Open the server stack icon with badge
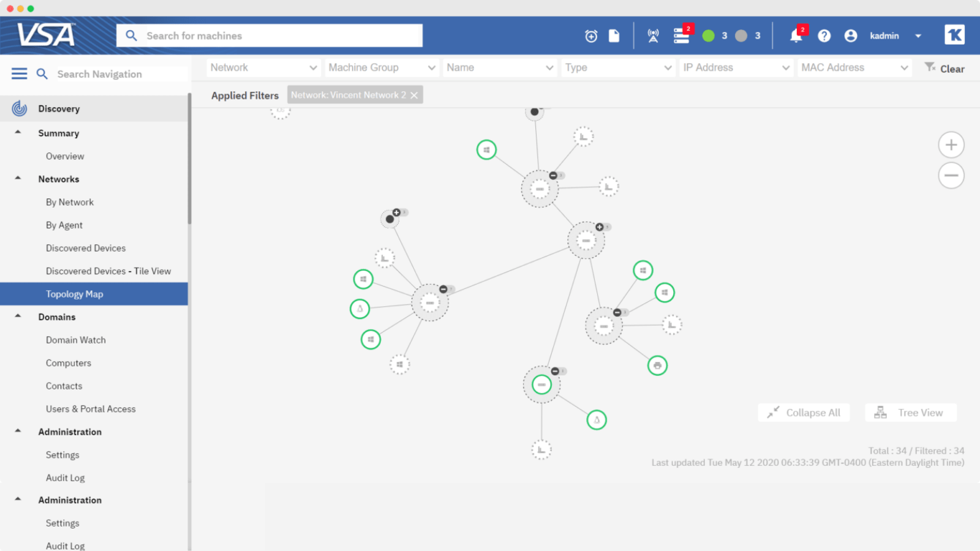Viewport: 980px width, 551px height. coord(682,36)
